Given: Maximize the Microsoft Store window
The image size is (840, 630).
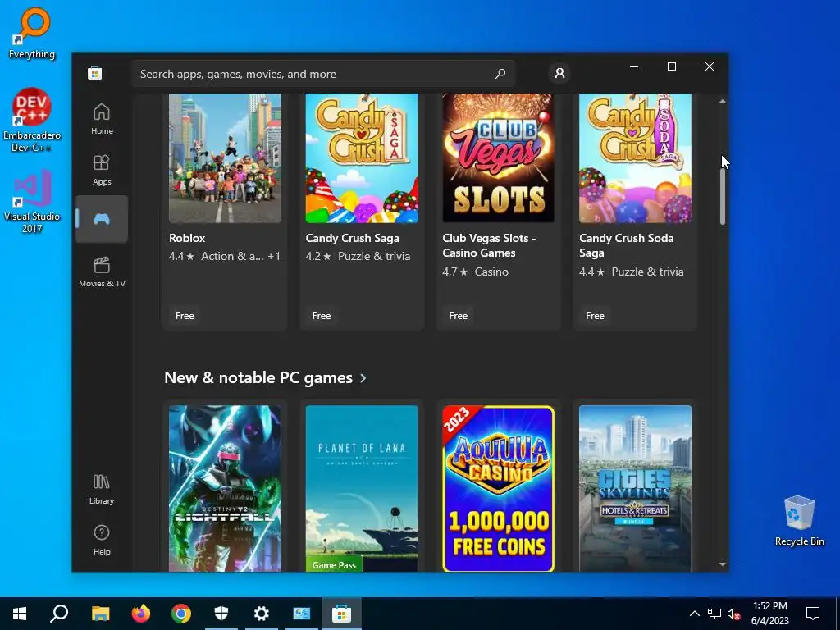Looking at the screenshot, I should coord(671,66).
